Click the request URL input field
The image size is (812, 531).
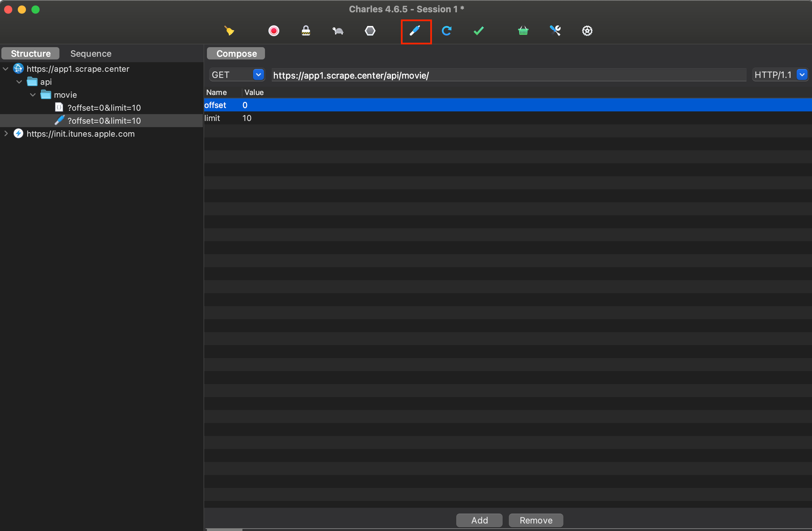click(508, 75)
